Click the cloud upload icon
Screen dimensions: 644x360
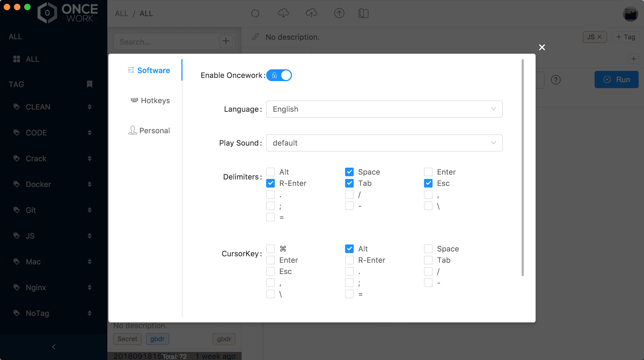[311, 13]
